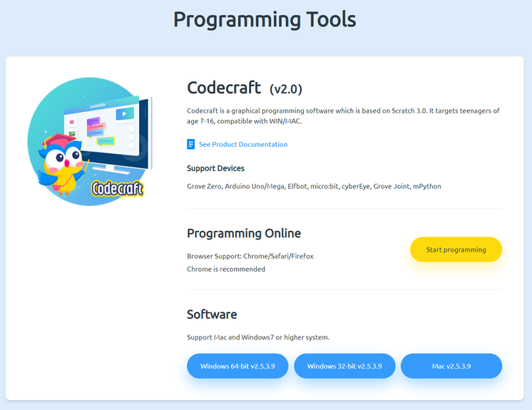Click the Codecraft (v2.0) title
532x410 pixels.
coord(245,88)
